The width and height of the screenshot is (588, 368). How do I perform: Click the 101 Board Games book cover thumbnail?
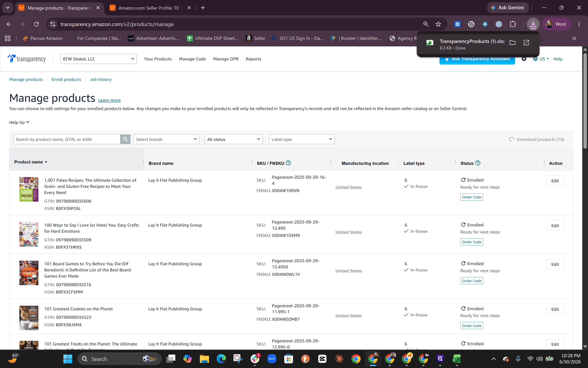point(29,273)
